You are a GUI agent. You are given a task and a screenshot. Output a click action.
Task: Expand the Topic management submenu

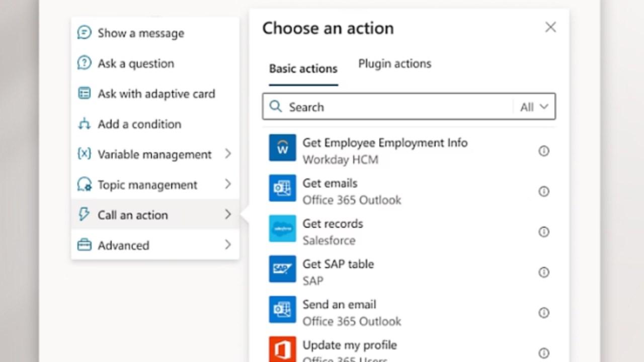coord(228,185)
